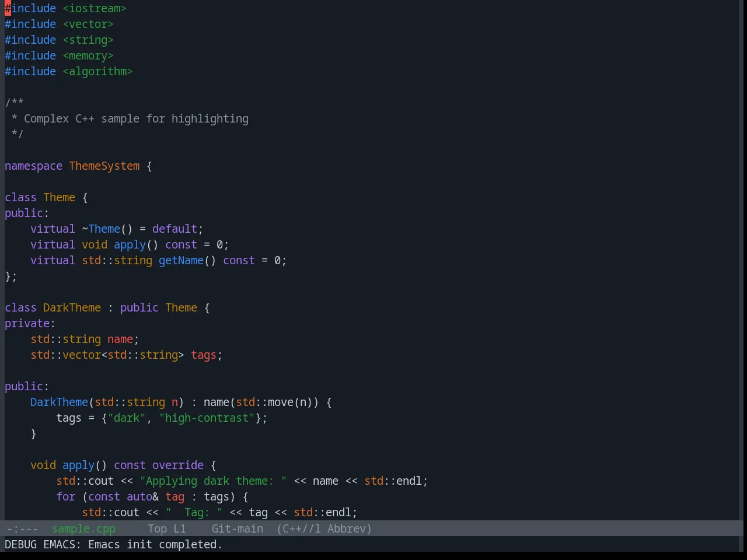Click 'Theme' in 'class Theme {' line

click(59, 197)
